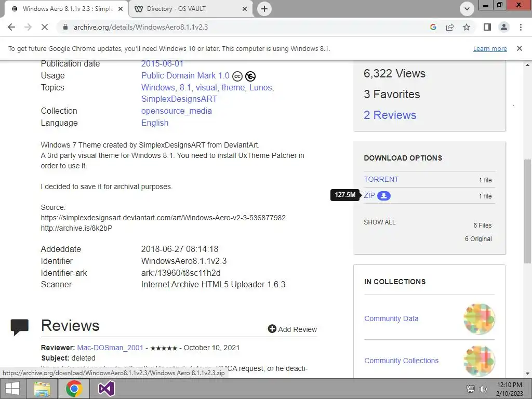532x399 pixels.
Task: Open File Explorer from taskbar
Action: (x=42, y=389)
